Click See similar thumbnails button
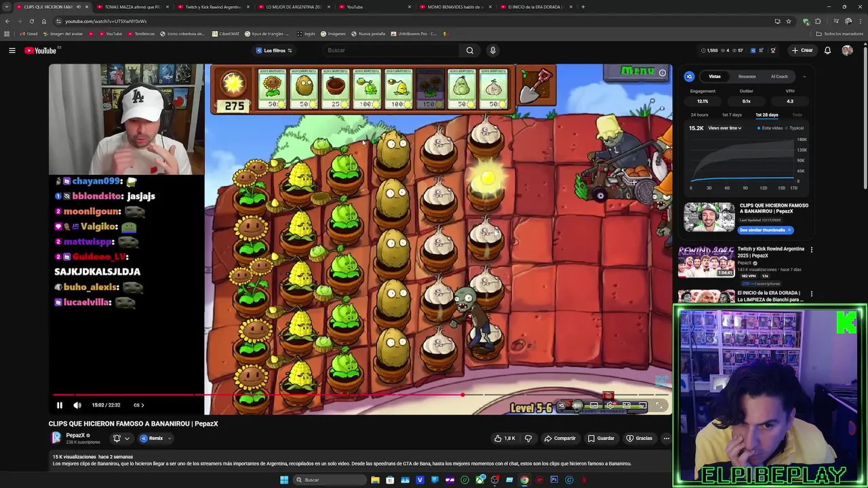This screenshot has width=868, height=488. pos(766,230)
